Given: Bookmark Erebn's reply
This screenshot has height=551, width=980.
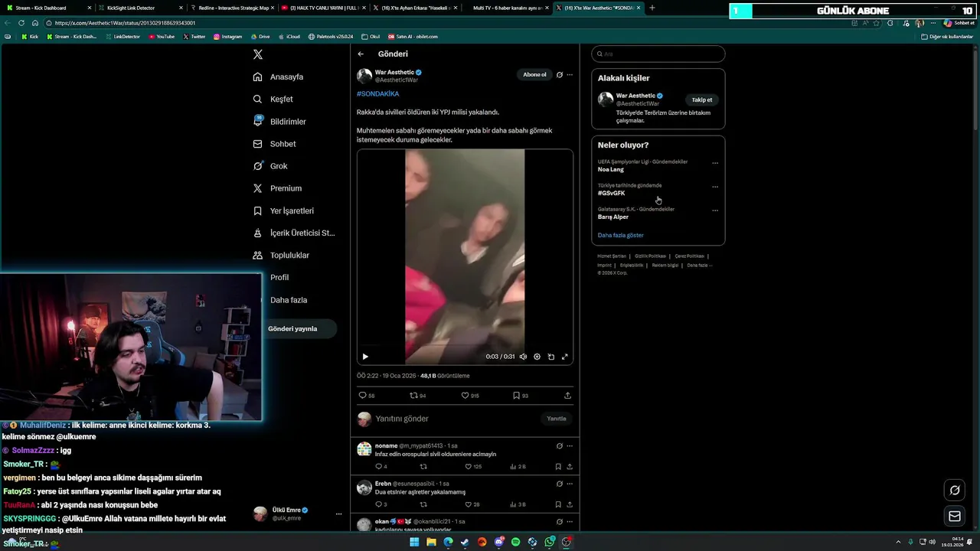Looking at the screenshot, I should [558, 505].
